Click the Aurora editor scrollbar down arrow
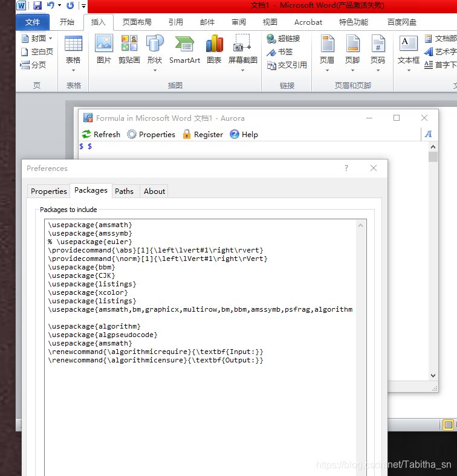This screenshot has height=476, width=457. click(x=433, y=376)
